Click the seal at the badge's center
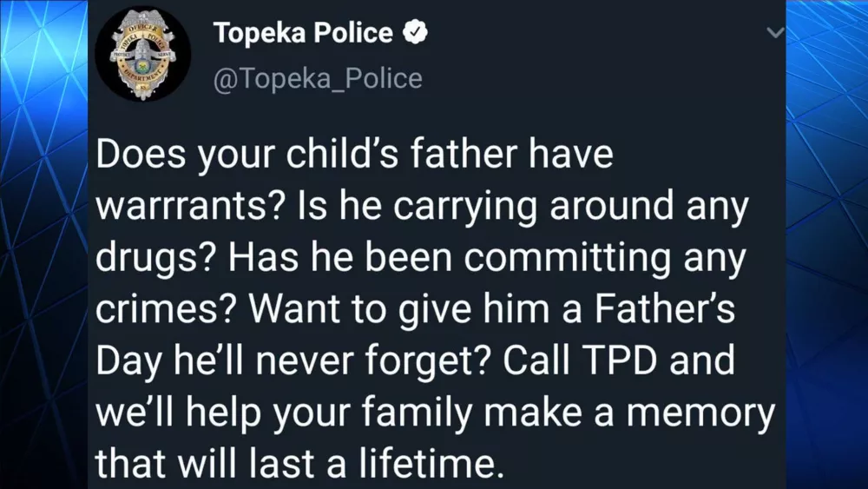The height and width of the screenshot is (489, 868). click(143, 56)
